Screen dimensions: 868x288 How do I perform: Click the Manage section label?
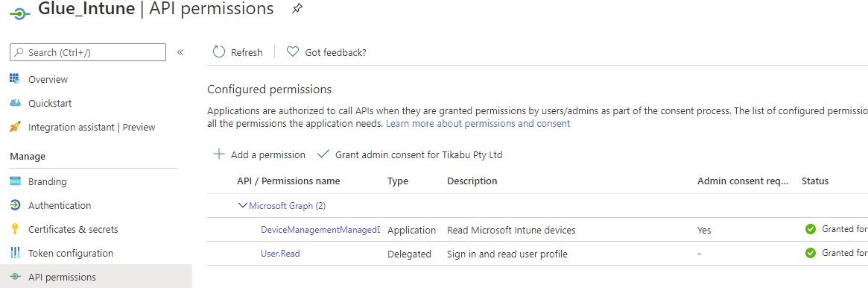tap(28, 156)
